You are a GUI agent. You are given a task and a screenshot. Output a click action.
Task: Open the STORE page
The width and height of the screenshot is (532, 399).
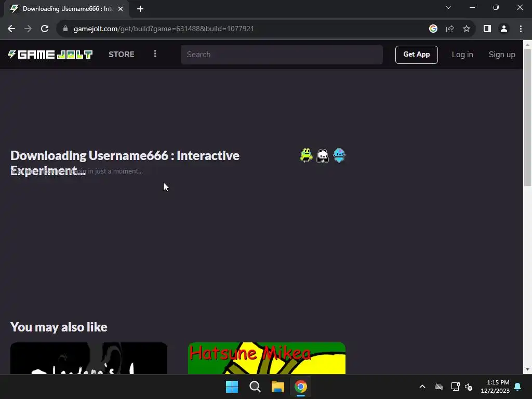point(121,54)
